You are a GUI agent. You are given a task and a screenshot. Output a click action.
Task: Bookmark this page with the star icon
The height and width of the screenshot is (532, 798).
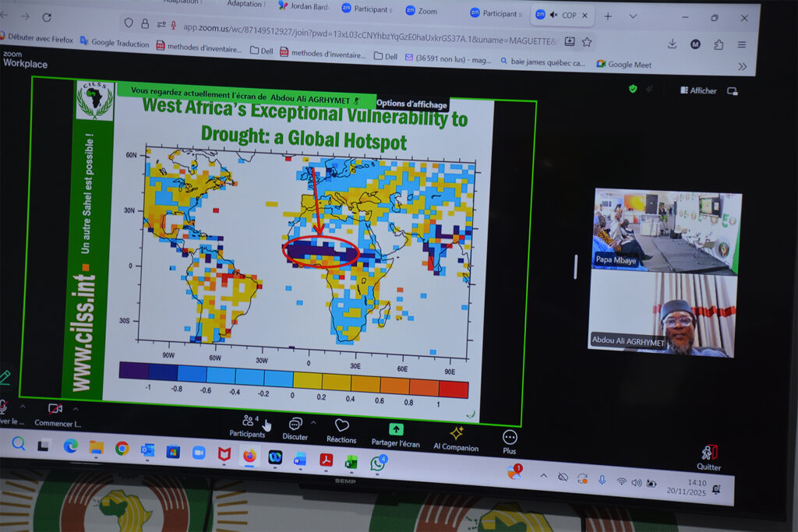tap(587, 41)
